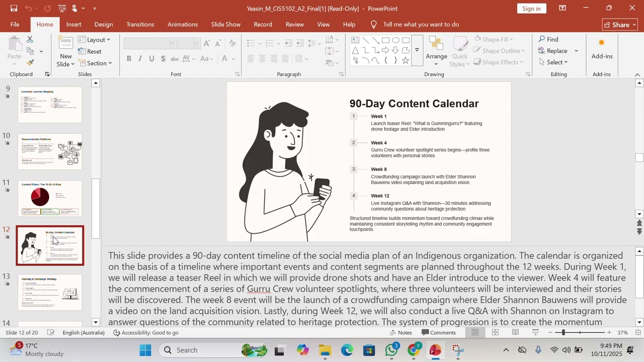Select the text box shape in gallery

point(355,40)
